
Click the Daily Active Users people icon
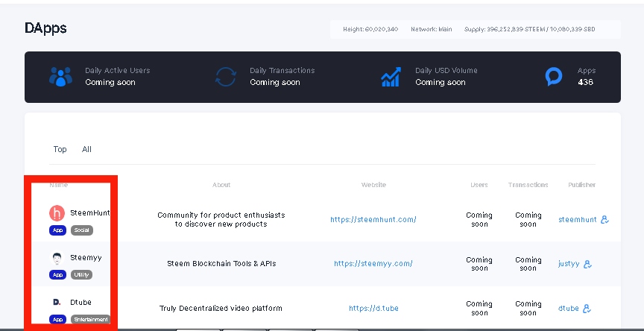click(61, 77)
